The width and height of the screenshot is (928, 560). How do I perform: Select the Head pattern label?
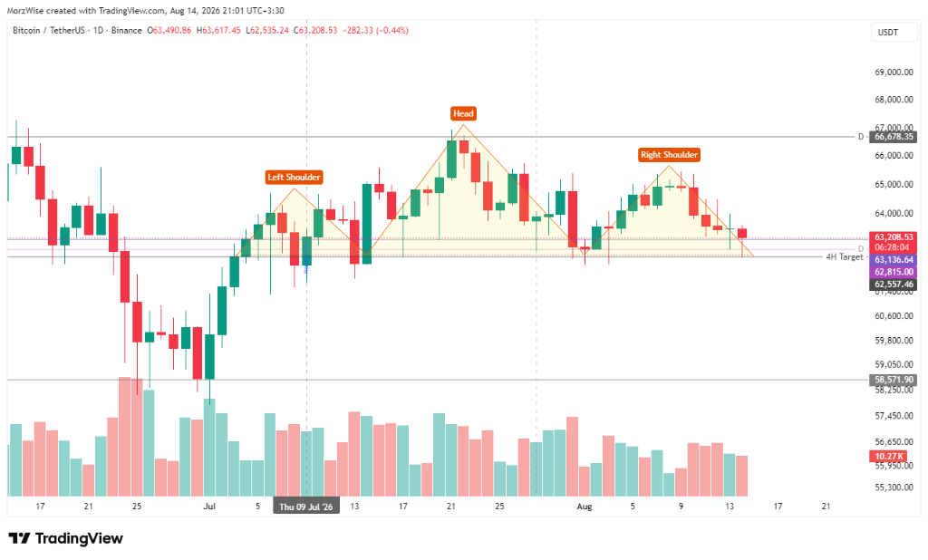(x=463, y=113)
